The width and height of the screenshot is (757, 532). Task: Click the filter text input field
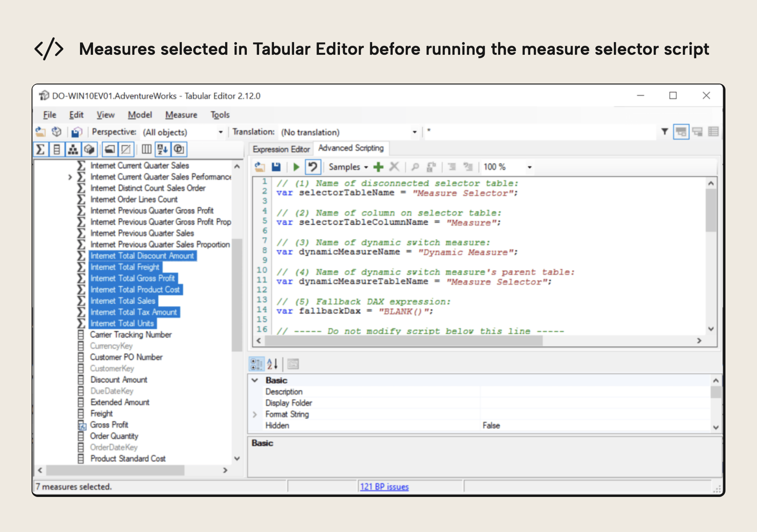click(x=540, y=132)
